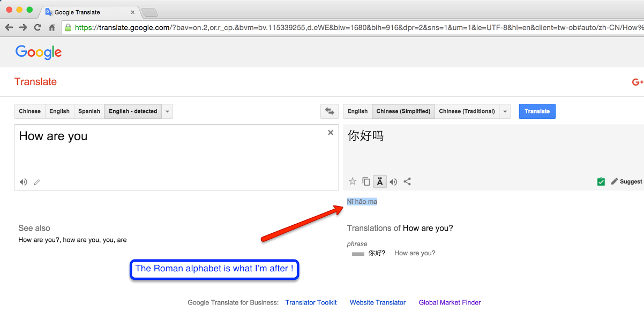Click the translated text 你好吗

pyautogui.click(x=366, y=136)
